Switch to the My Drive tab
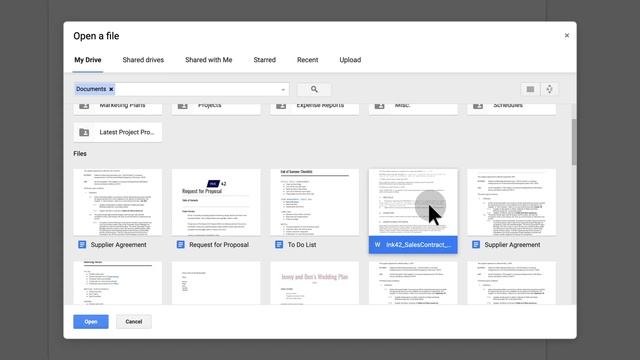Viewport: 640px width, 360px height. pos(88,60)
